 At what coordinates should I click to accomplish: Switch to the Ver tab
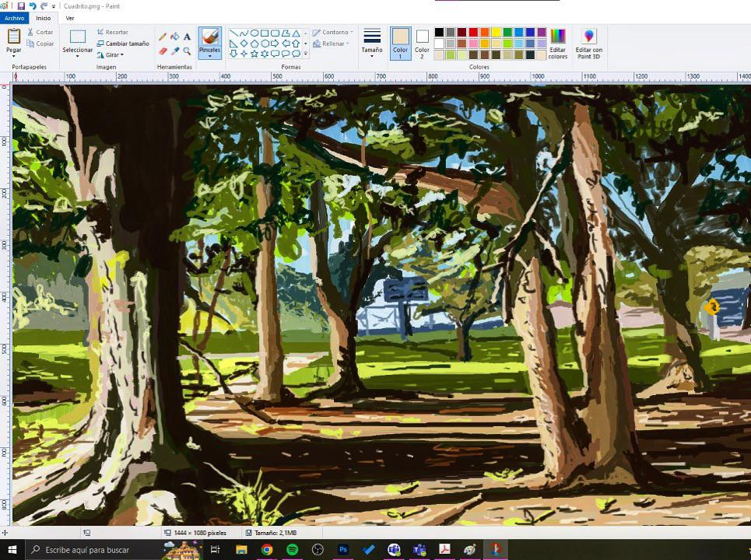tap(70, 18)
